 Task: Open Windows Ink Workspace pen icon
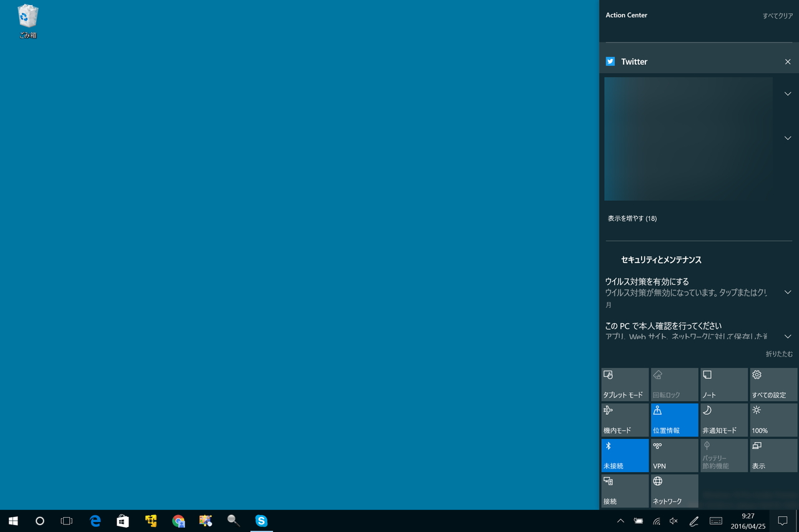pyautogui.click(x=694, y=521)
